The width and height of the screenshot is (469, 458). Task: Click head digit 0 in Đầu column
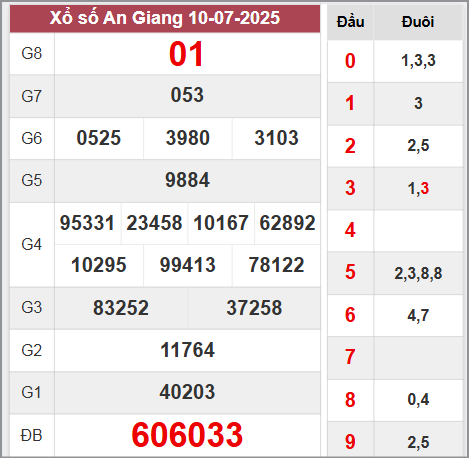point(350,61)
